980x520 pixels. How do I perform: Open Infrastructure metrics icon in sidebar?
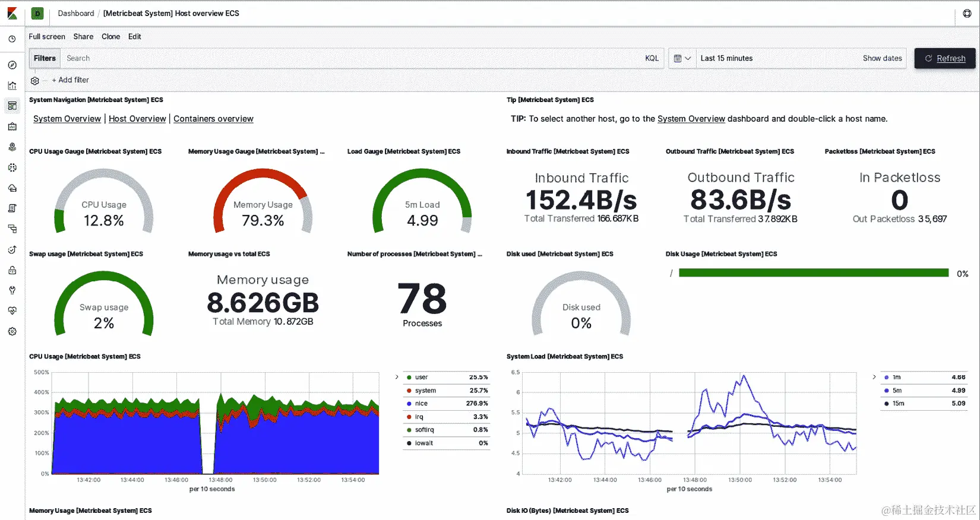coord(12,188)
